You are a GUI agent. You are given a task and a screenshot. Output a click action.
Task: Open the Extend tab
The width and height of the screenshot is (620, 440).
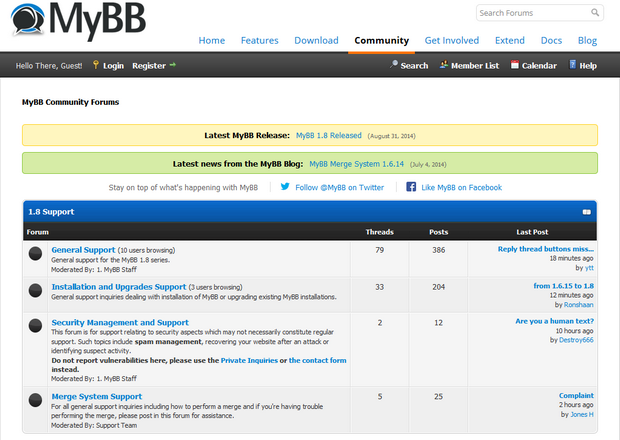[510, 40]
